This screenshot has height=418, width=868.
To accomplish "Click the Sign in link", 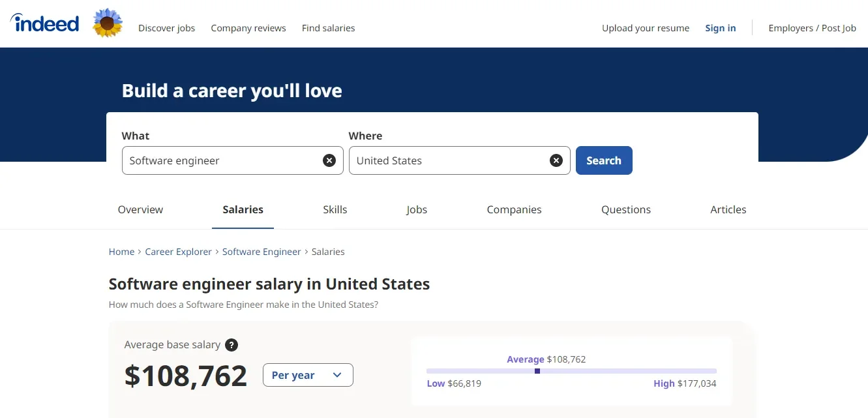I will (720, 28).
